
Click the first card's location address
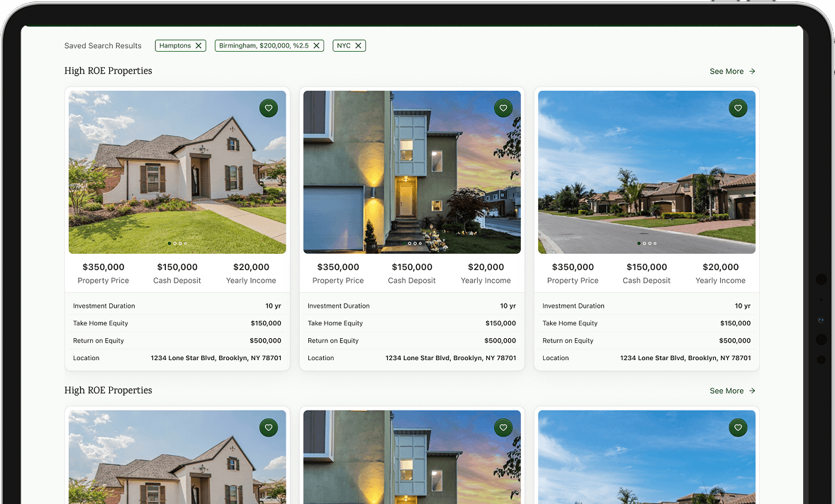pos(215,358)
